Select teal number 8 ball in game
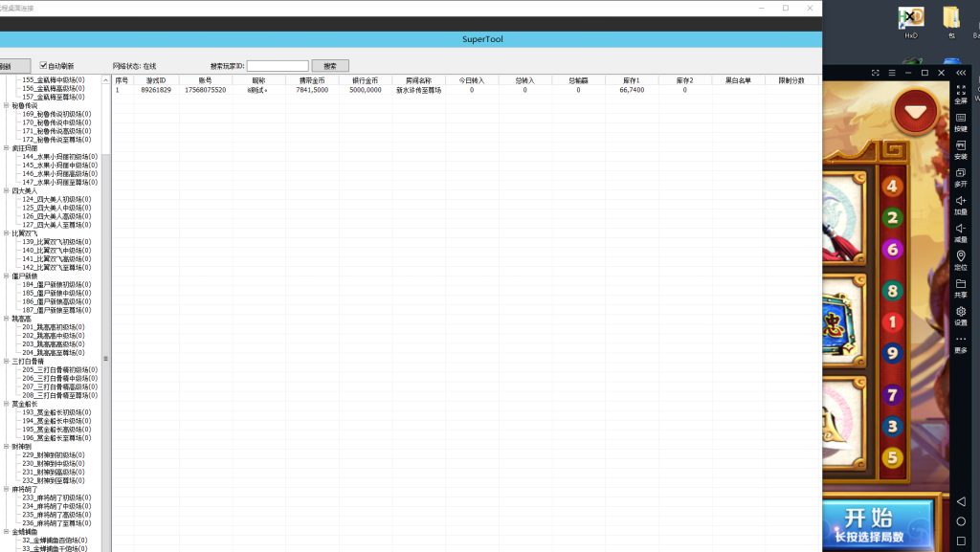The height and width of the screenshot is (552, 980). click(x=893, y=291)
